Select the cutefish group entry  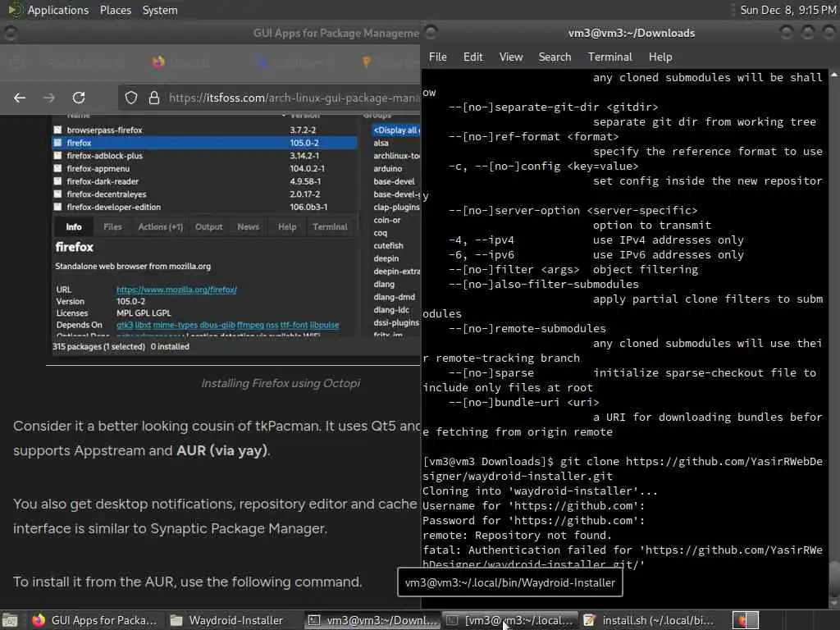388,246
